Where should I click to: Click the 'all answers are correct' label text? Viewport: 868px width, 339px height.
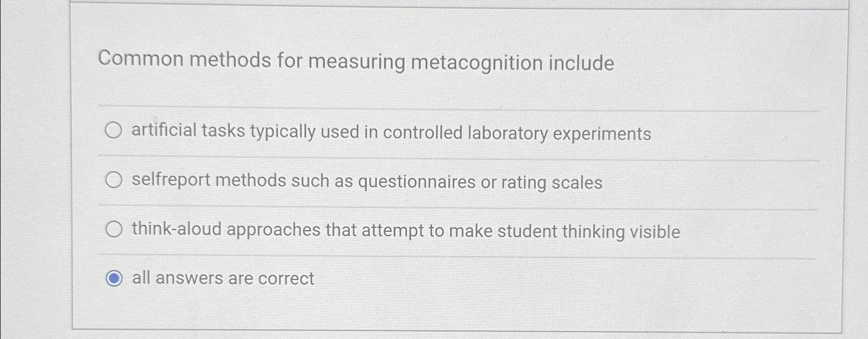(222, 279)
